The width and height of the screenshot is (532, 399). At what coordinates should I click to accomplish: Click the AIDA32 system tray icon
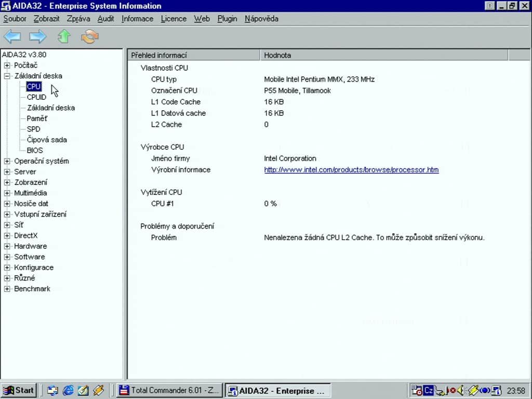tap(496, 390)
